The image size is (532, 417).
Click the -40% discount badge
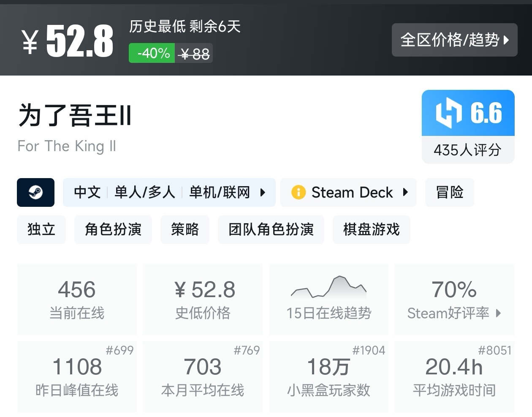[x=152, y=53]
